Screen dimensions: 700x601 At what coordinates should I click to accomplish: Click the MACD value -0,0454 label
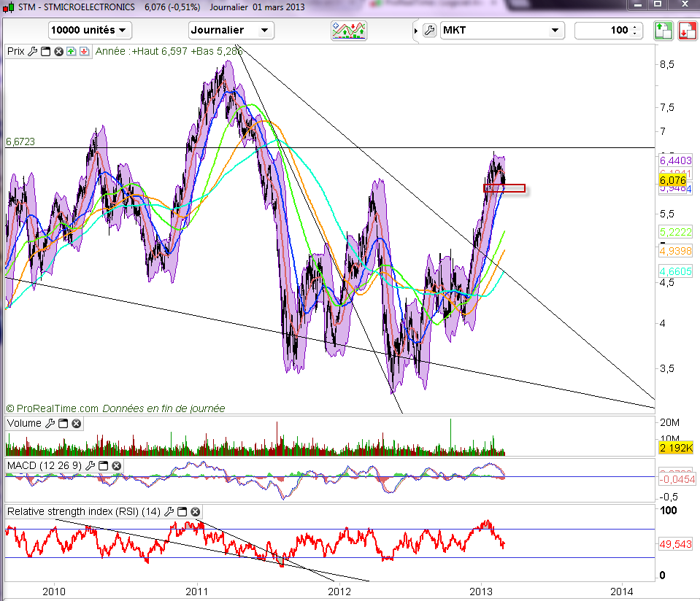[x=677, y=479]
